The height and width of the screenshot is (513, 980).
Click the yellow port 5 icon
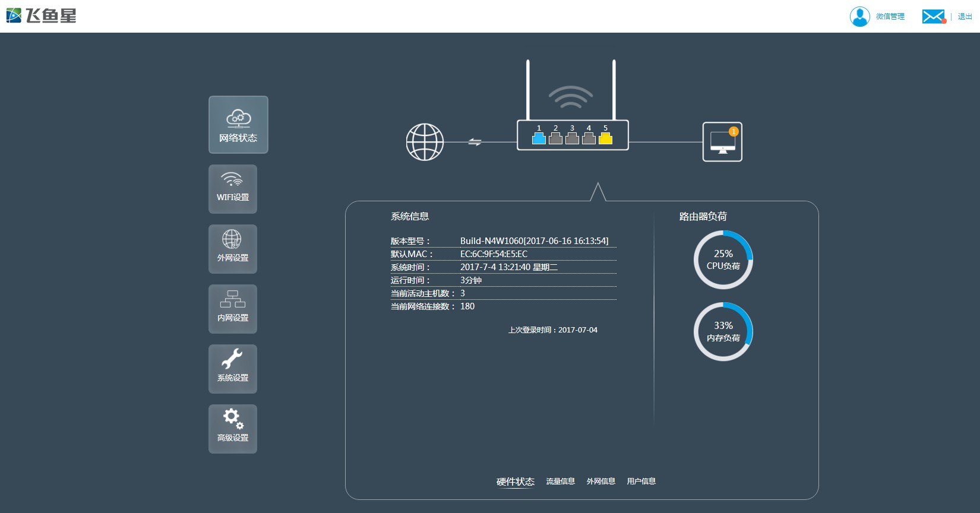point(605,138)
